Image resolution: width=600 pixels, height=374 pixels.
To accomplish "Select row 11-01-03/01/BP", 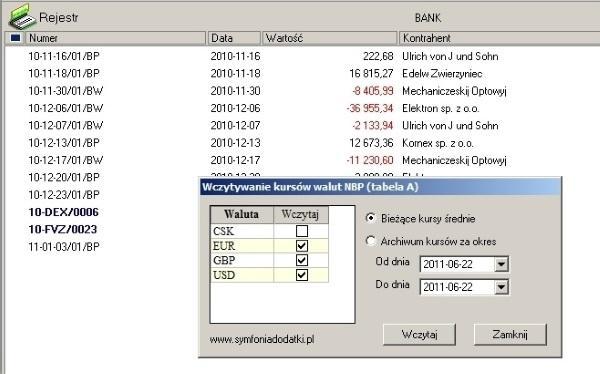I will pyautogui.click(x=64, y=247).
